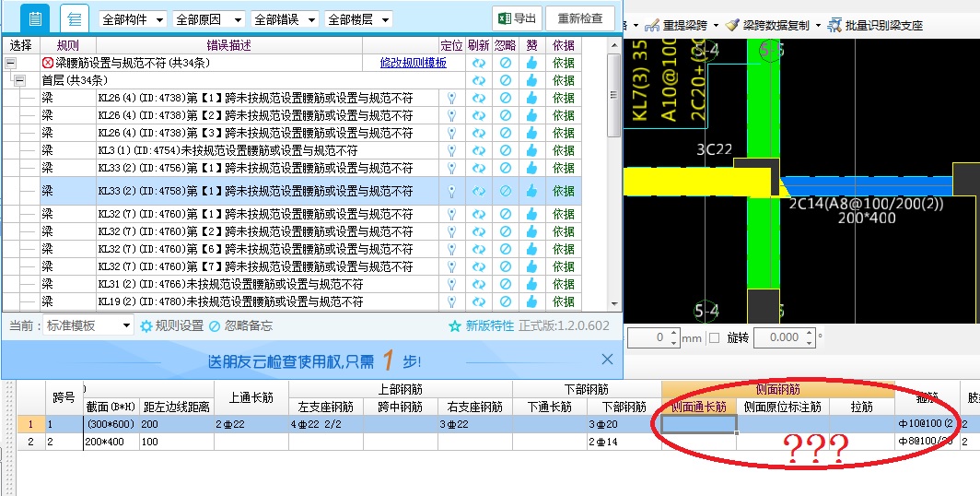
Task: Locate the selected KL33(2) ID:4758 error
Action: coord(451,191)
